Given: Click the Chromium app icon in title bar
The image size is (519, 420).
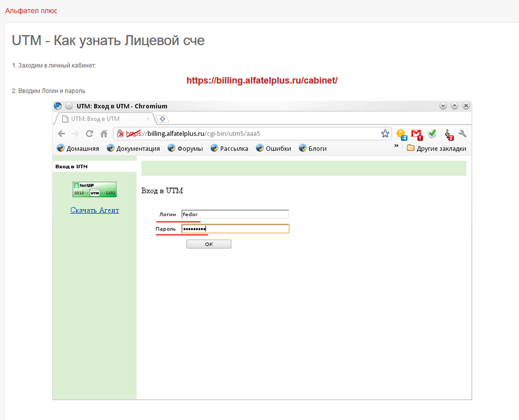Looking at the screenshot, I should point(58,106).
